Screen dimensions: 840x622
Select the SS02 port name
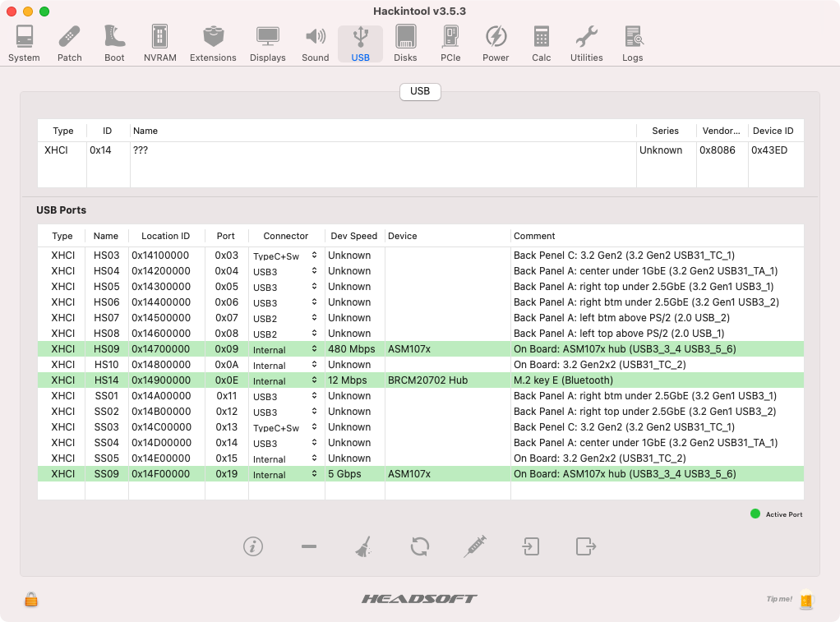point(106,412)
